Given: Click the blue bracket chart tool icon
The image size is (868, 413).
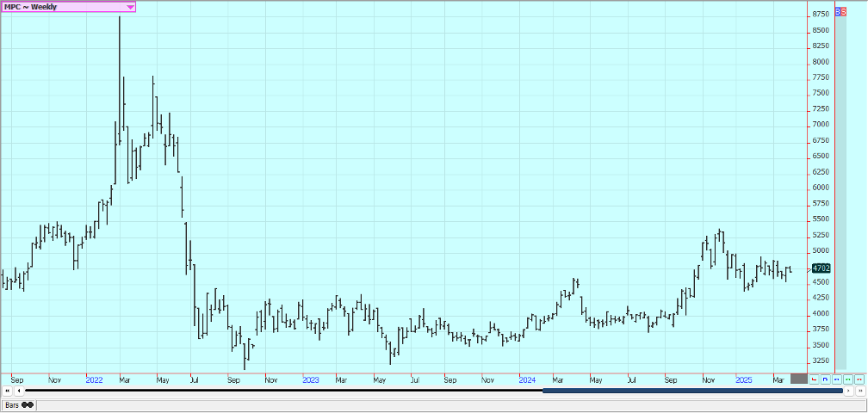Looking at the screenshot, I should [x=825, y=379].
